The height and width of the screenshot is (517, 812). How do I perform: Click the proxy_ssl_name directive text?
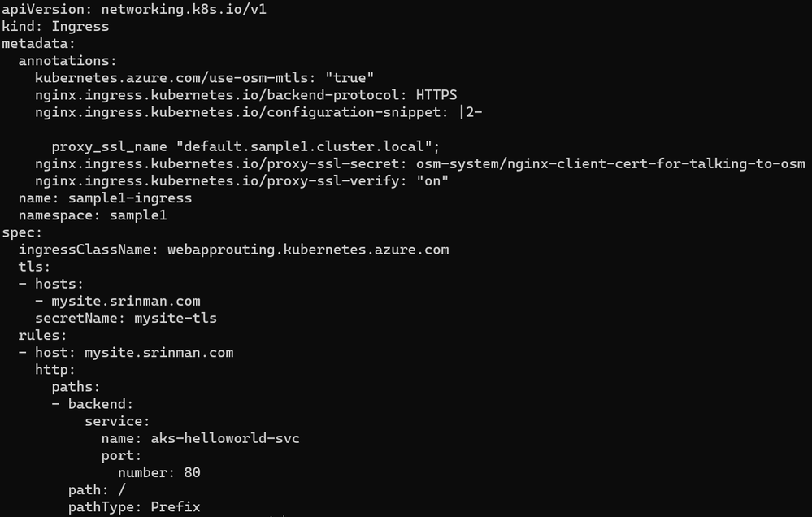click(109, 146)
